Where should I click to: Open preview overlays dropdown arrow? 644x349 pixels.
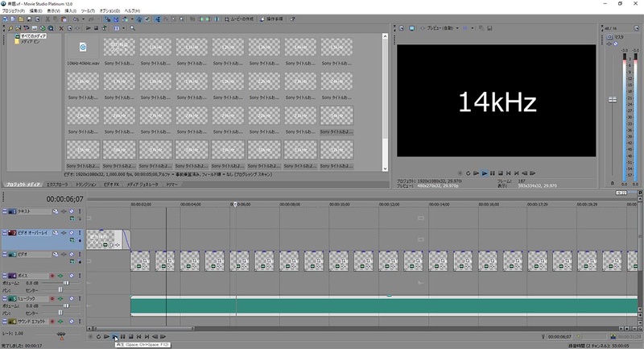click(x=473, y=28)
